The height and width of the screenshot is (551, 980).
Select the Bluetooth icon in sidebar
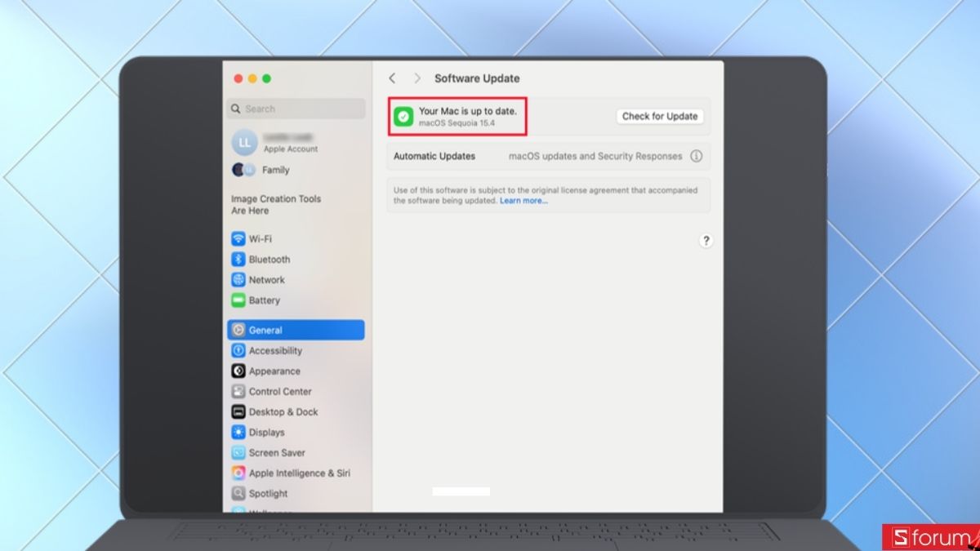point(238,259)
